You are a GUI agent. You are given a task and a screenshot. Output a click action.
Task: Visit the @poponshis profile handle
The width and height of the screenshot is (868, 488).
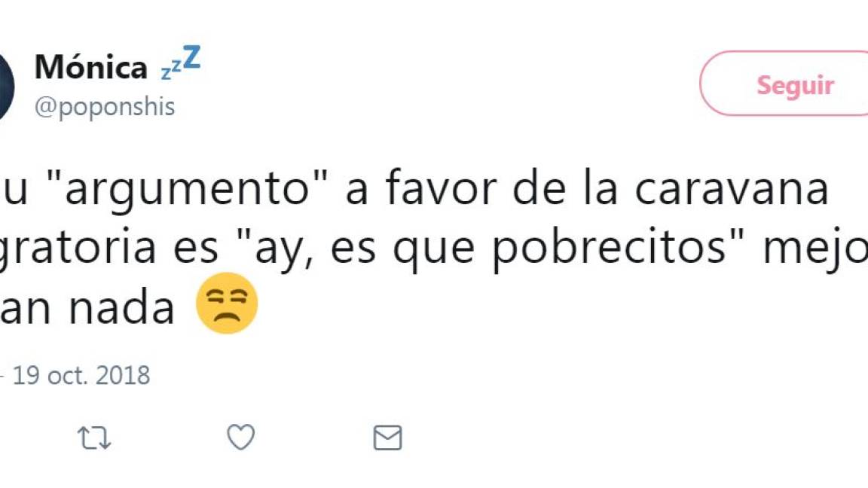[x=105, y=106]
